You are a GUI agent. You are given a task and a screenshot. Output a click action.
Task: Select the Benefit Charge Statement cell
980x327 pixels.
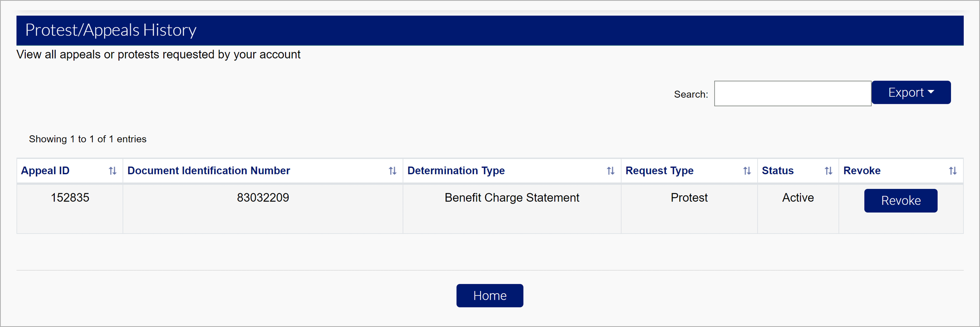pyautogui.click(x=512, y=198)
